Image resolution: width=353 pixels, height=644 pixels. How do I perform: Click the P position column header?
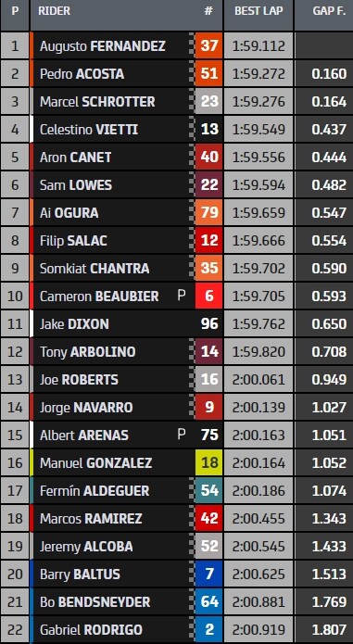pyautogui.click(x=15, y=11)
